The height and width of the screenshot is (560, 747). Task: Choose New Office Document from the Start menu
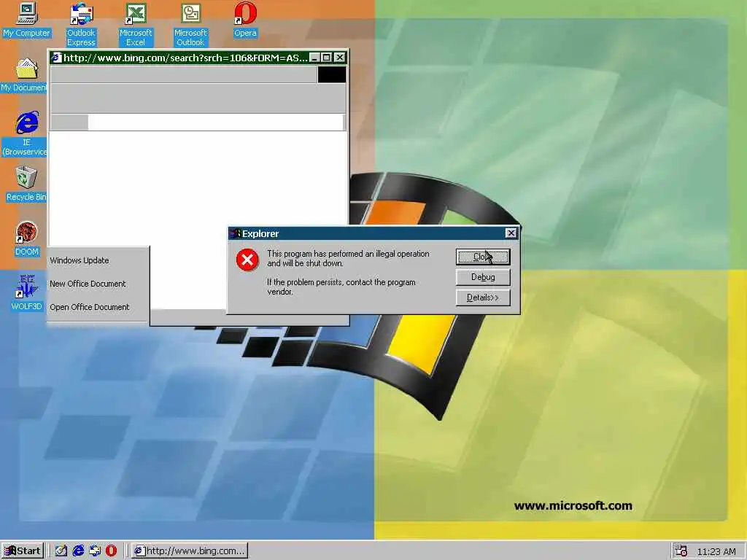click(88, 284)
